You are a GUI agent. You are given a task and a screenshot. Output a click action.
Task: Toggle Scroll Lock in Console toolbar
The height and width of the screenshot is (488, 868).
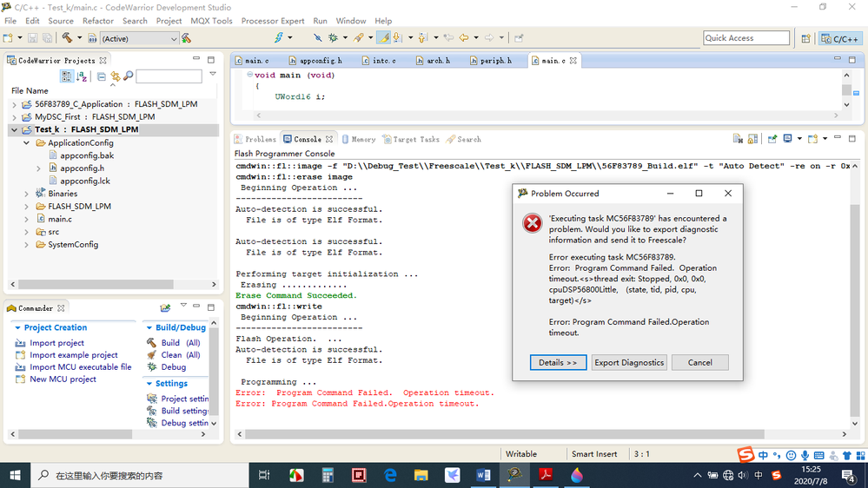(752, 139)
